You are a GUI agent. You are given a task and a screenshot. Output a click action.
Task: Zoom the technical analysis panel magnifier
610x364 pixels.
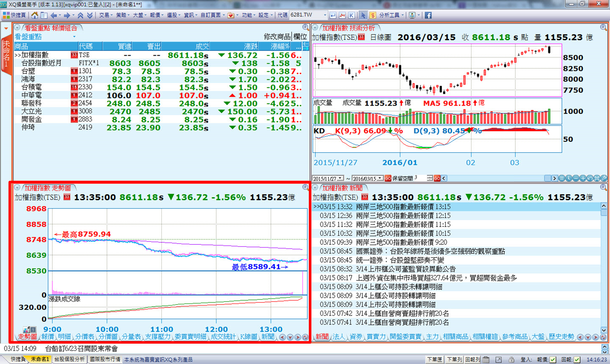tap(604, 28)
